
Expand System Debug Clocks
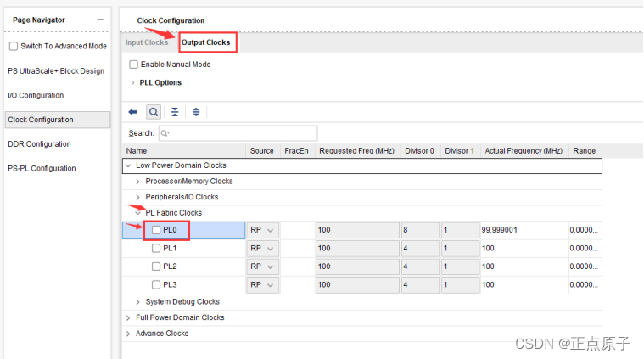[x=137, y=302]
